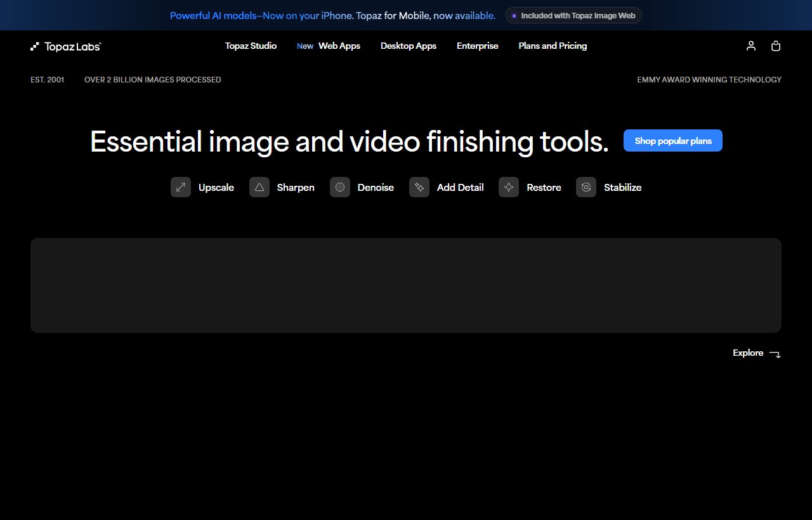The height and width of the screenshot is (520, 812).
Task: Click the Explore arrow icon
Action: click(775, 354)
